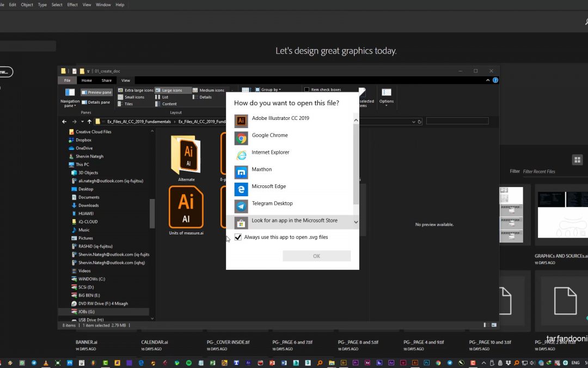Expand the Navigation pane dropdown
This screenshot has height=368, width=588.
coord(70,104)
